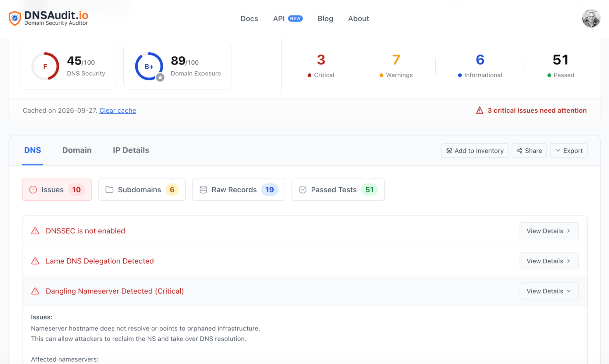This screenshot has width=609, height=364.
Task: Expand View Details for Lame DNS Delegation
Action: pos(549,261)
